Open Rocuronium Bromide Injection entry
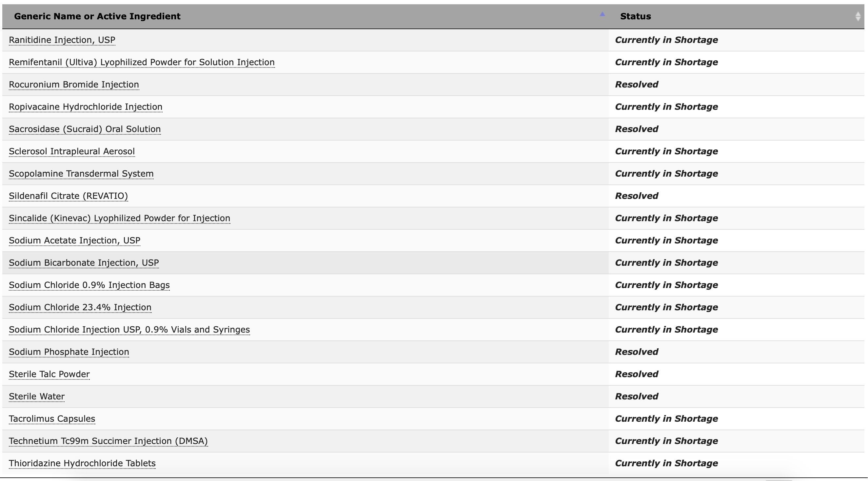868x481 pixels. pos(74,85)
